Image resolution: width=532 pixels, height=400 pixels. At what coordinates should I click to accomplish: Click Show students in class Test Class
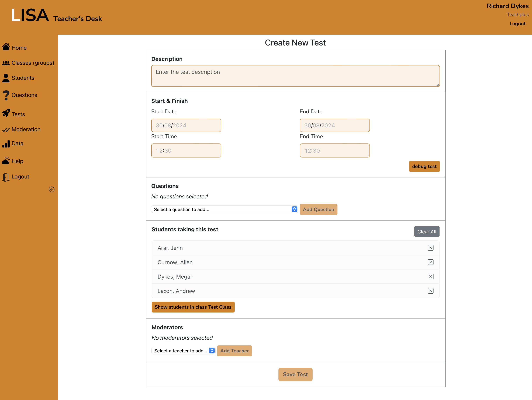pyautogui.click(x=193, y=307)
